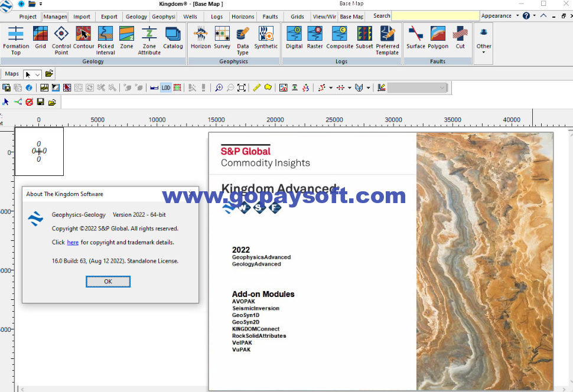Open Digital logs manager
This screenshot has height=392, width=573.
tap(294, 38)
